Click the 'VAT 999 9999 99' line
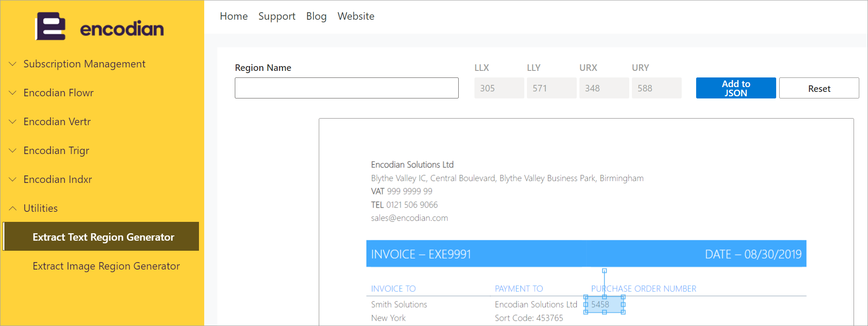Viewport: 868px width, 326px height. tap(401, 191)
